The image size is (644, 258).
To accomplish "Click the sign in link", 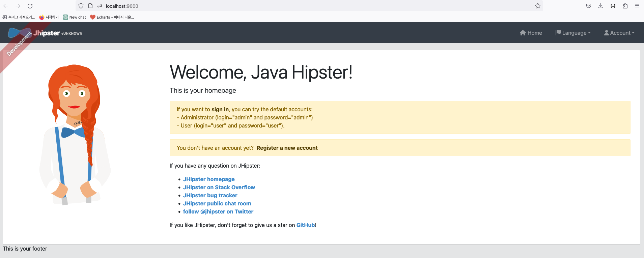I will 220,109.
